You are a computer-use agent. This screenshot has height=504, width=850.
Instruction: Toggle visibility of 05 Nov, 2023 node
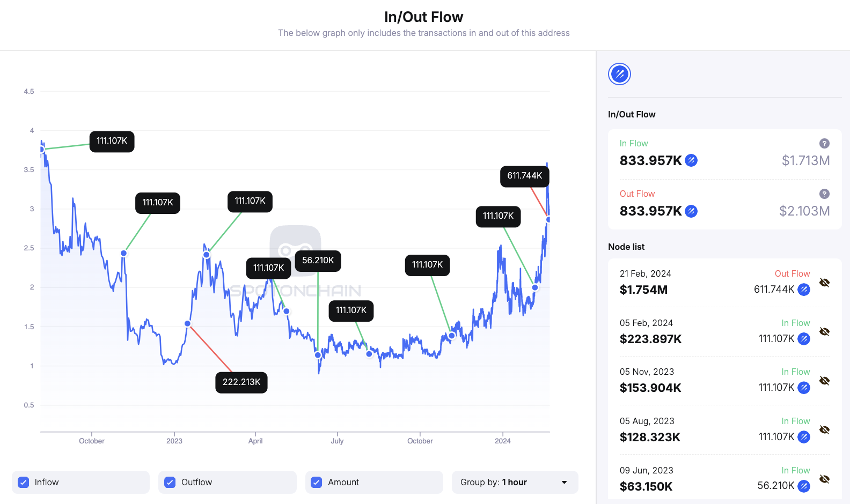[824, 381]
